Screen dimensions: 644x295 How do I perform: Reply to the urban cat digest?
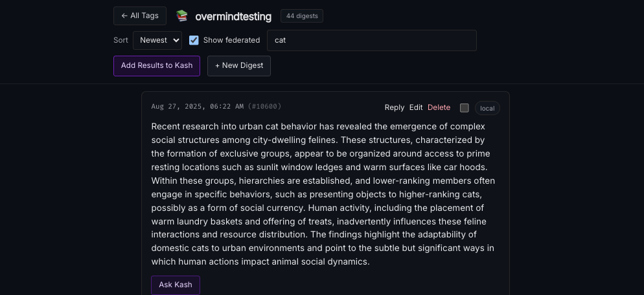click(x=394, y=107)
